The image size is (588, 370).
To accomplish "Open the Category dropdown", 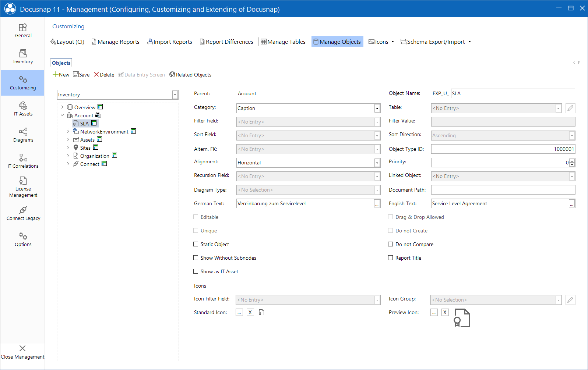I will coord(377,108).
